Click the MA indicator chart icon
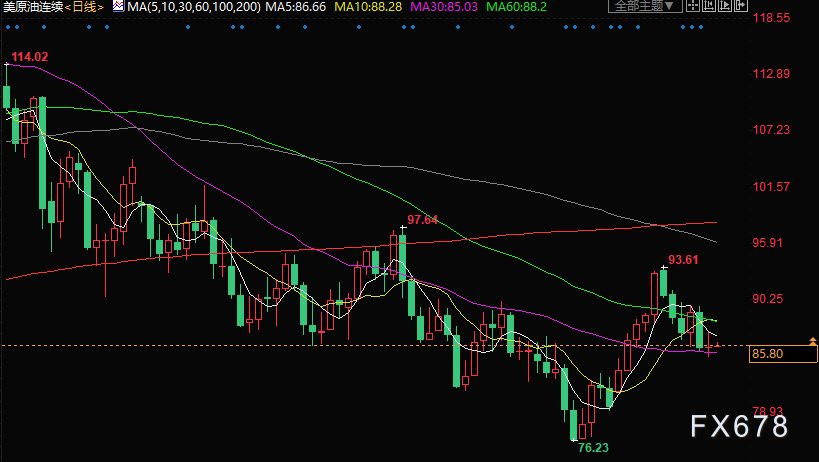 (119, 6)
